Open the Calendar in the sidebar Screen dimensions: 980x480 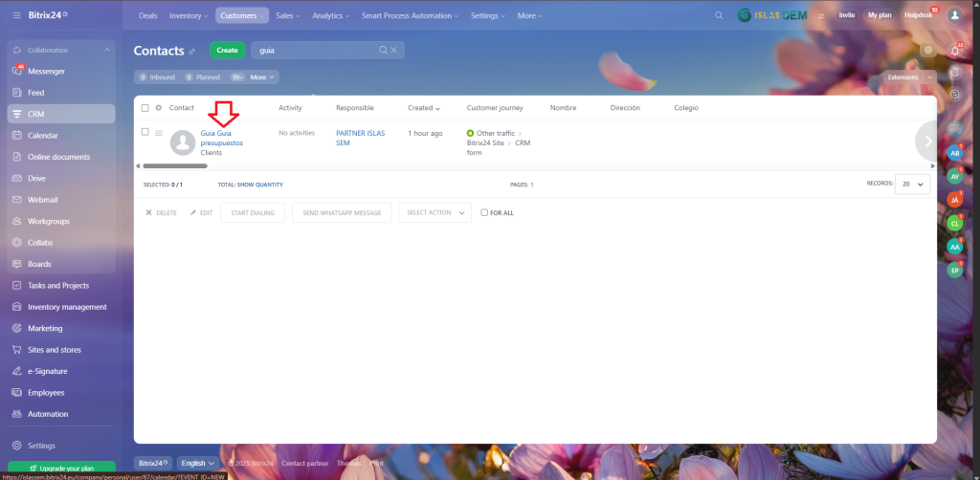(43, 136)
